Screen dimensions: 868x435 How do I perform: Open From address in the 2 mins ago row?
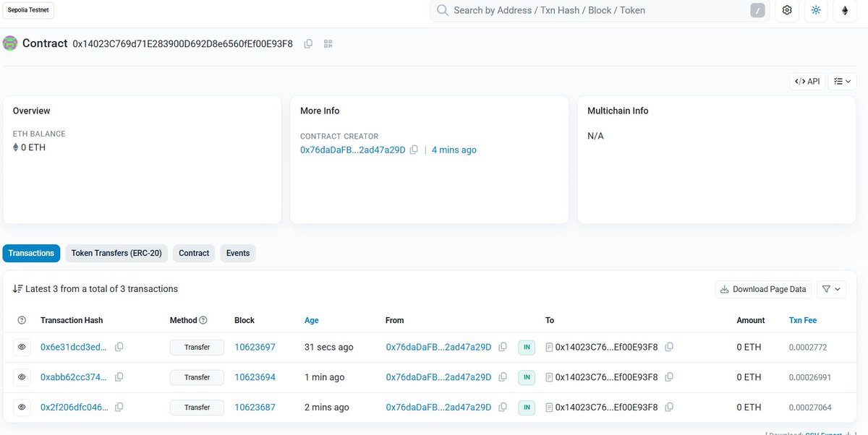pyautogui.click(x=438, y=408)
